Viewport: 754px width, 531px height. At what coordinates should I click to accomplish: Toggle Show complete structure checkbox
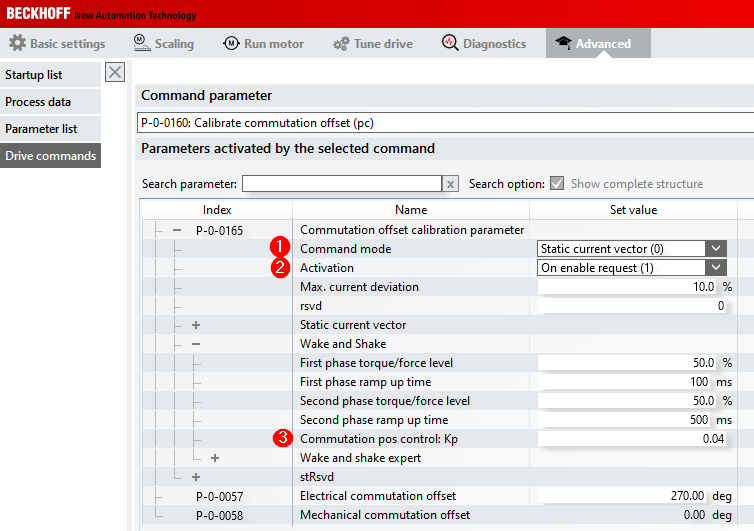click(x=558, y=184)
